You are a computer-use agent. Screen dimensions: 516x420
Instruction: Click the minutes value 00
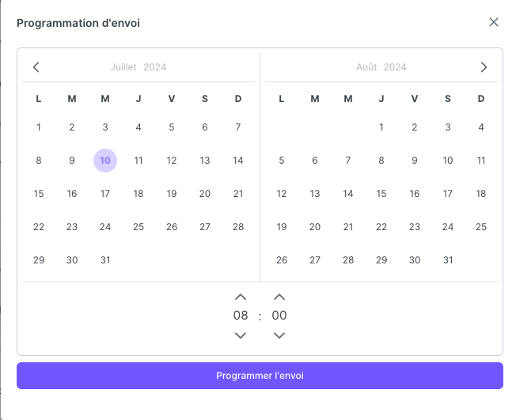(x=279, y=316)
